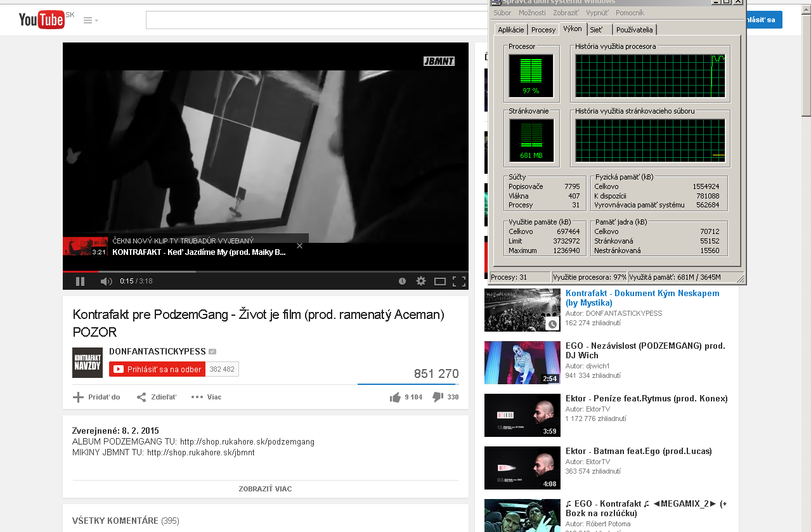Close the Kontrafakt video annotation card
The width and height of the screenshot is (811, 532).
(299, 245)
